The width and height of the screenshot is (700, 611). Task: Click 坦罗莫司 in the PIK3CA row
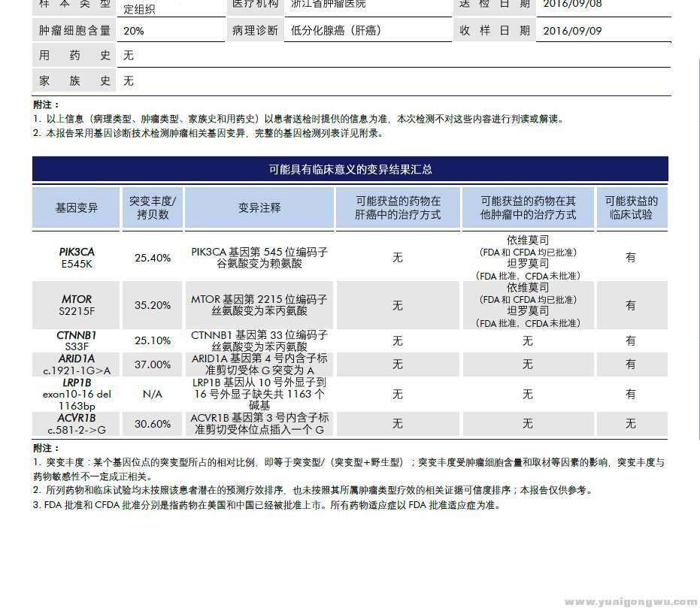click(528, 264)
